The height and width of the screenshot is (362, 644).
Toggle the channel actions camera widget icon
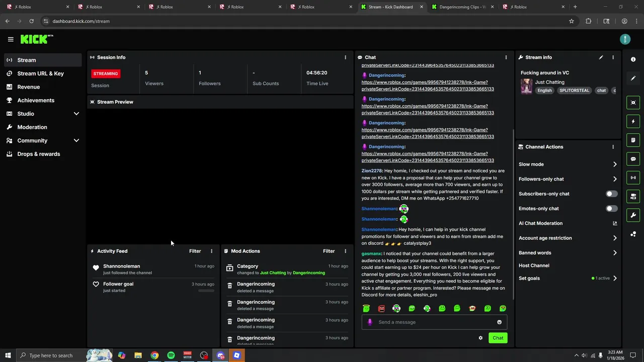pos(633,196)
